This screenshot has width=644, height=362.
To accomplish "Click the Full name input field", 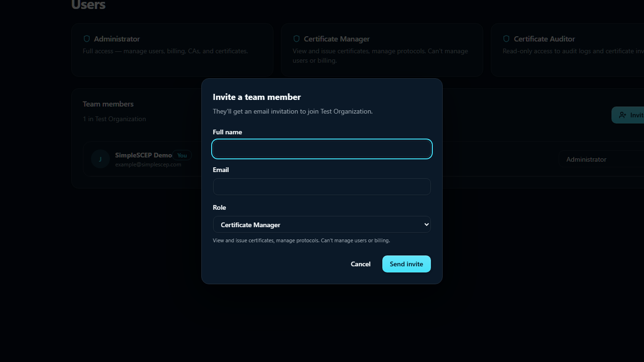I will pos(322,149).
